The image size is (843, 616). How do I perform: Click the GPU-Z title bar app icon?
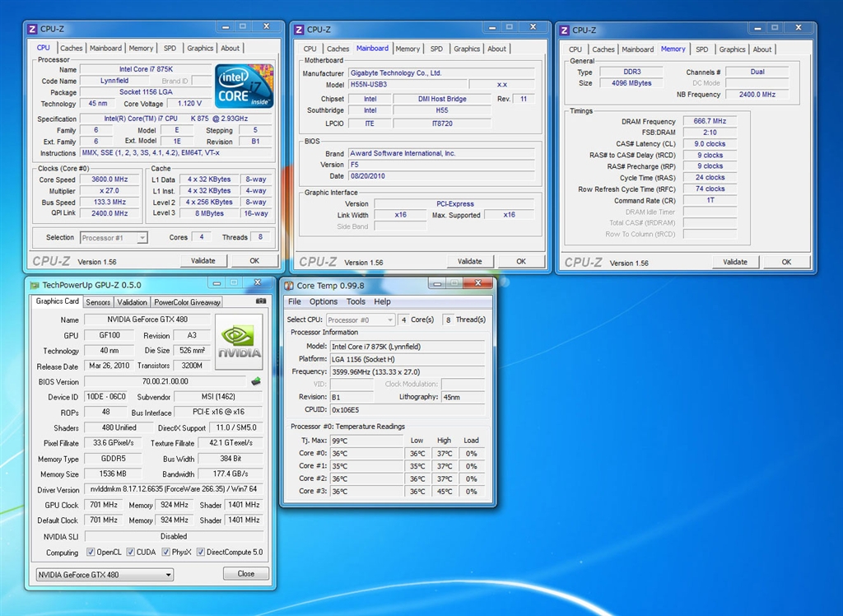(x=35, y=286)
